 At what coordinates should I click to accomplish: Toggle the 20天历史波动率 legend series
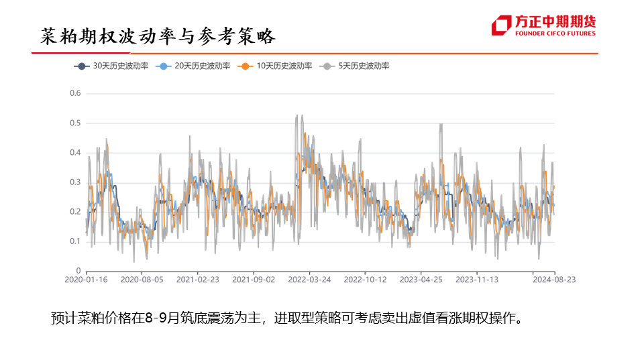[193, 66]
